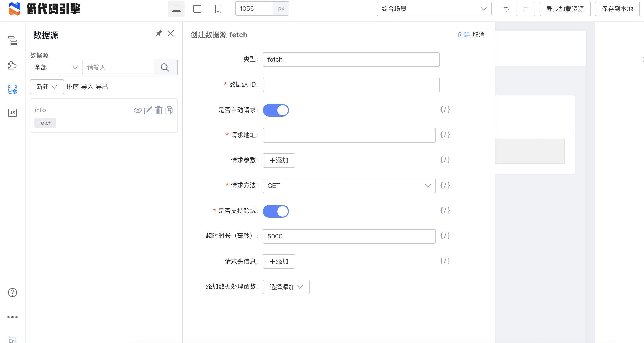Image resolution: width=644 pixels, height=343 pixels.
Task: Select the data source database icon
Action: pos(13,89)
